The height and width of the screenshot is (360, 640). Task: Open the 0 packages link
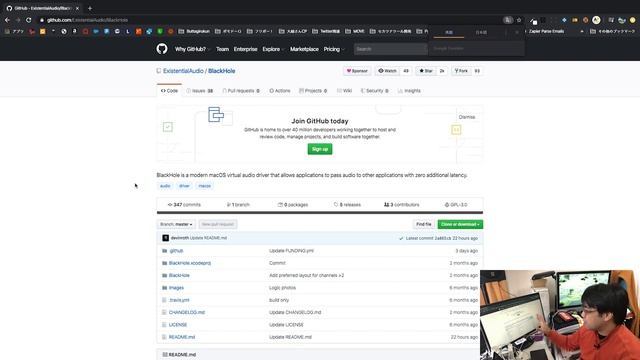[293, 204]
